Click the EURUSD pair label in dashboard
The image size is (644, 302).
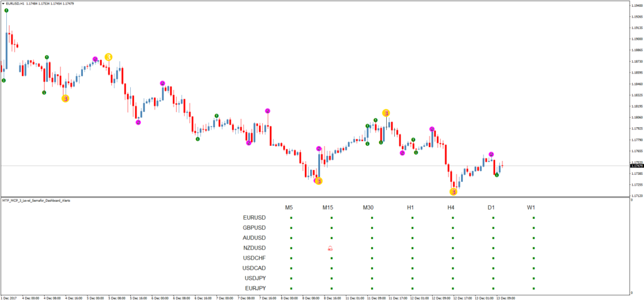click(x=254, y=218)
